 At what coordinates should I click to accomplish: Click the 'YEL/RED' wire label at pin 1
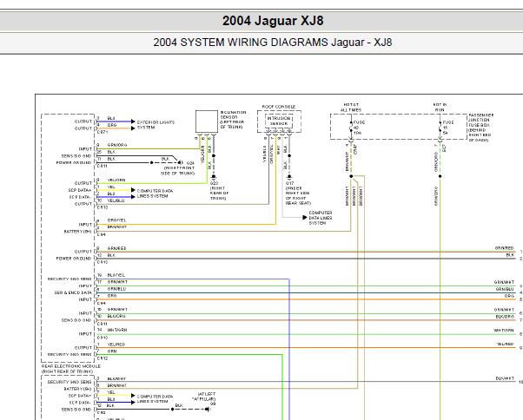tap(116, 345)
